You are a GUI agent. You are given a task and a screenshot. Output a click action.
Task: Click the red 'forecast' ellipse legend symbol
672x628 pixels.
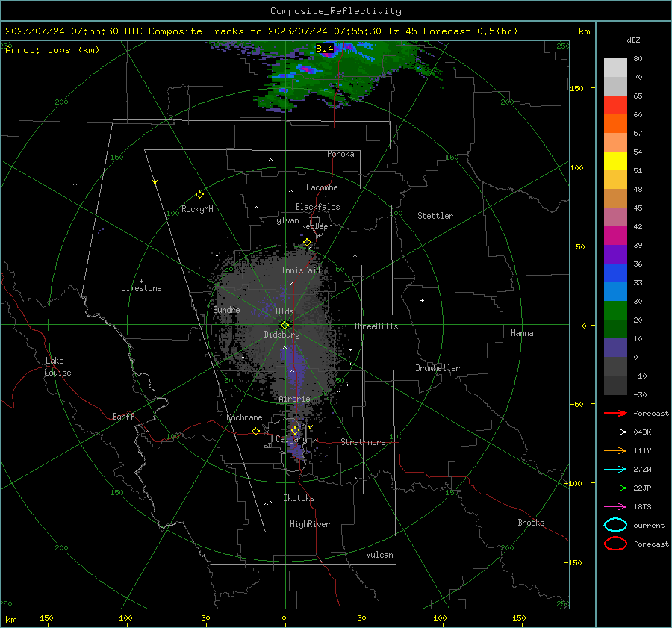point(615,544)
